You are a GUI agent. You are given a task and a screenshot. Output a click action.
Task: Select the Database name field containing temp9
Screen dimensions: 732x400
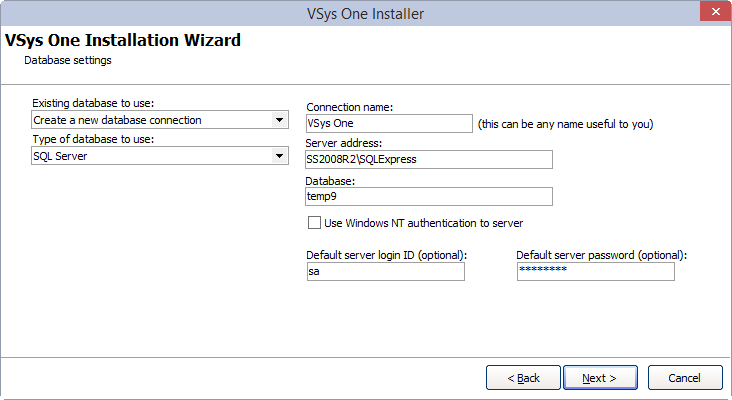pyautogui.click(x=429, y=196)
